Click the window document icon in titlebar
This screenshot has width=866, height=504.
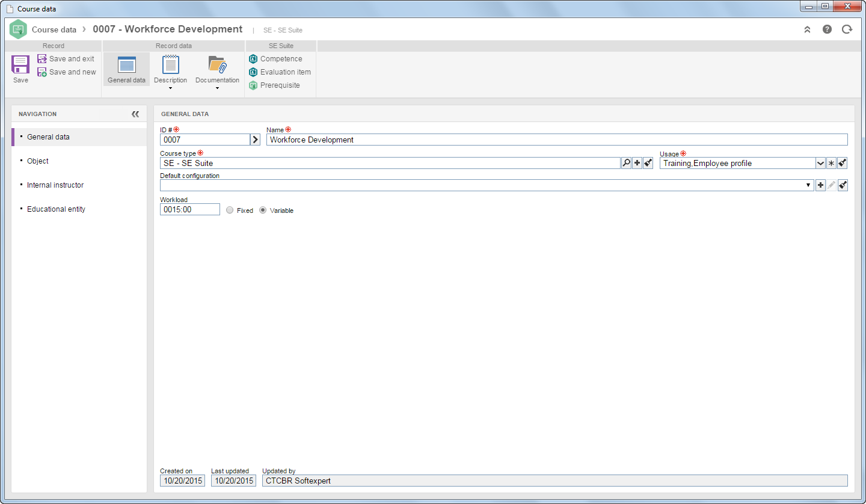click(9, 9)
